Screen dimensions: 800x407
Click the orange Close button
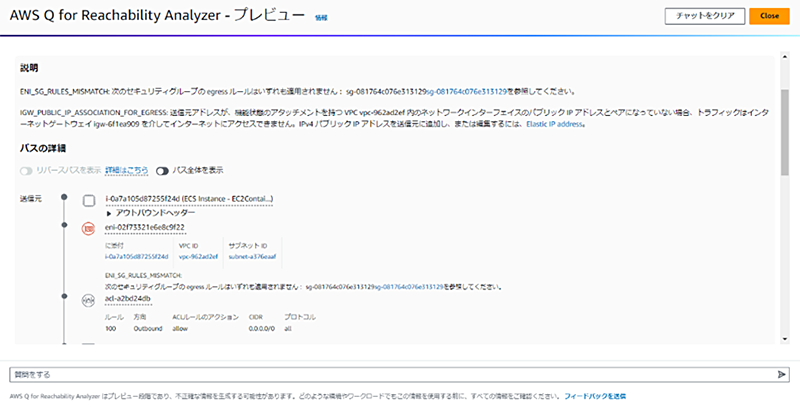769,16
